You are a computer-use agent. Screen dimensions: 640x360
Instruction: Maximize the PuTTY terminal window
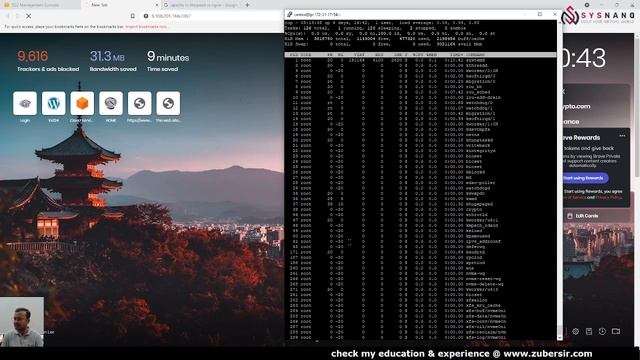[540, 14]
